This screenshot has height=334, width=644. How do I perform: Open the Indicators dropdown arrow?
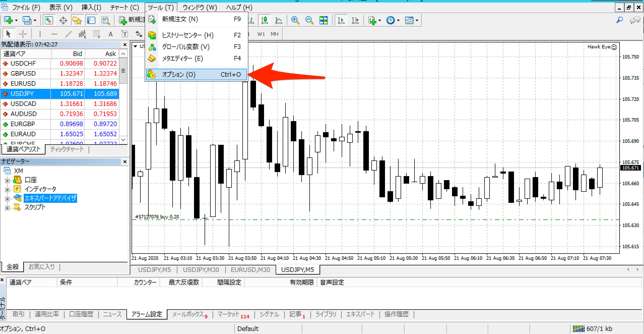pyautogui.click(x=380, y=20)
